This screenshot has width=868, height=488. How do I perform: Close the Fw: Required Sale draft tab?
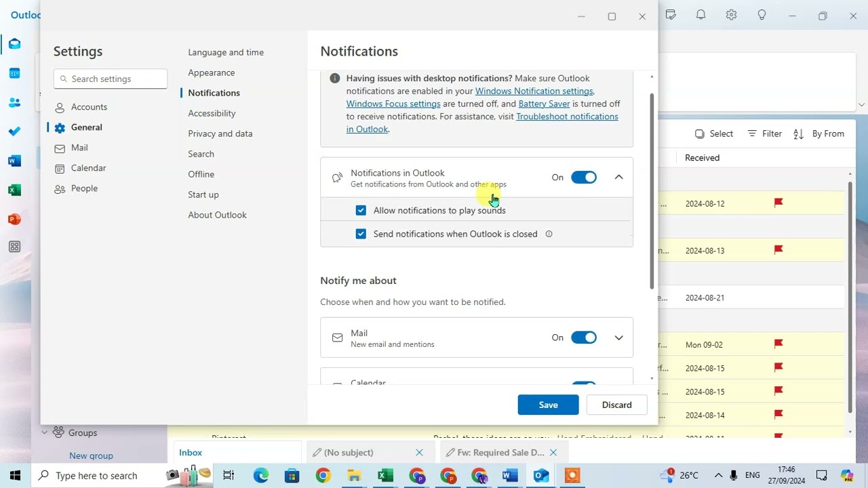[x=553, y=453]
